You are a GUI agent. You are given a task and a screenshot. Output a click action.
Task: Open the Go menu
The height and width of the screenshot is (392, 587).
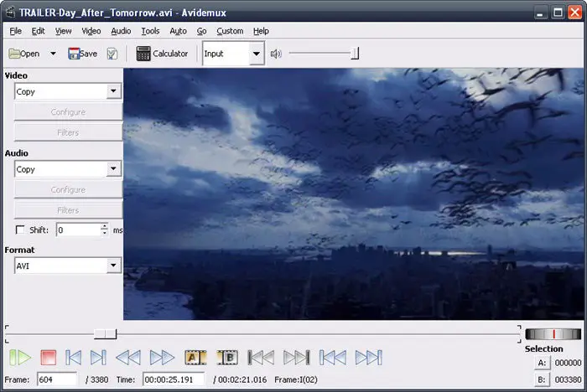[202, 31]
